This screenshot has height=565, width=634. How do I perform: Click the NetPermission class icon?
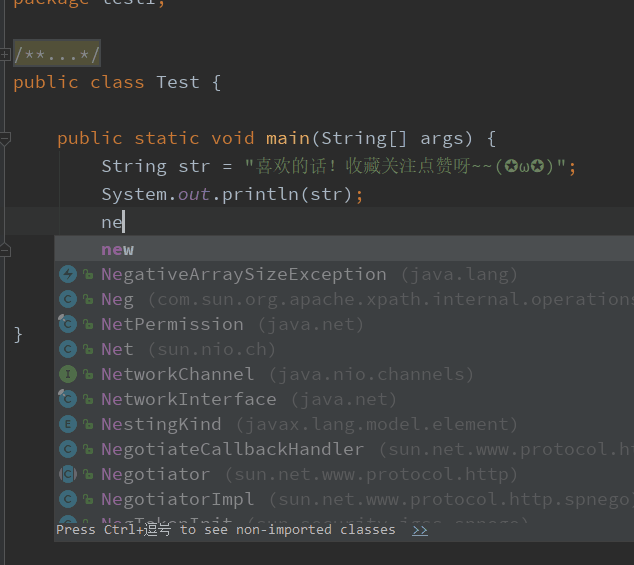point(68,324)
